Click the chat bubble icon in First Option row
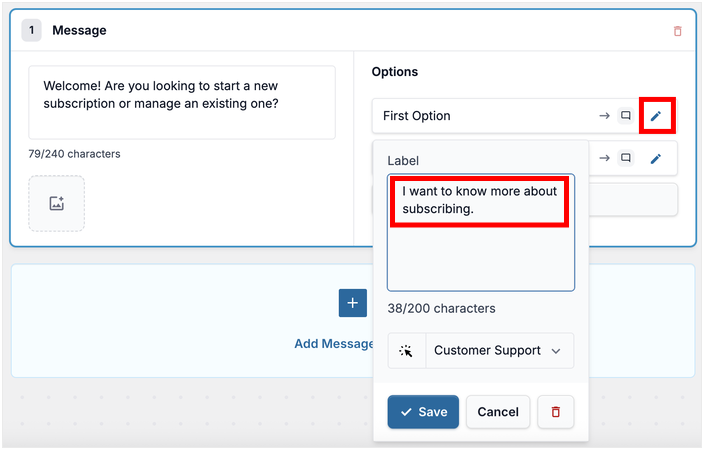Image resolution: width=704 pixels, height=450 pixels. click(x=626, y=116)
